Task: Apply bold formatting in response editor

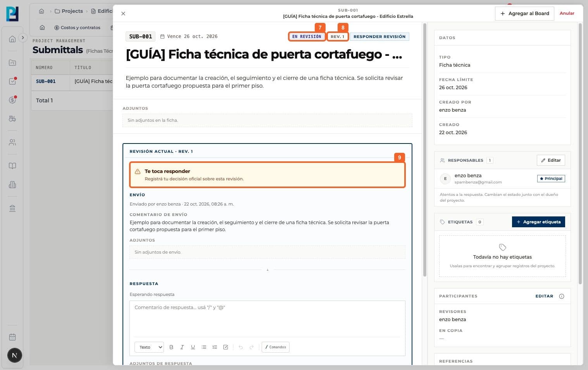Action: point(171,347)
